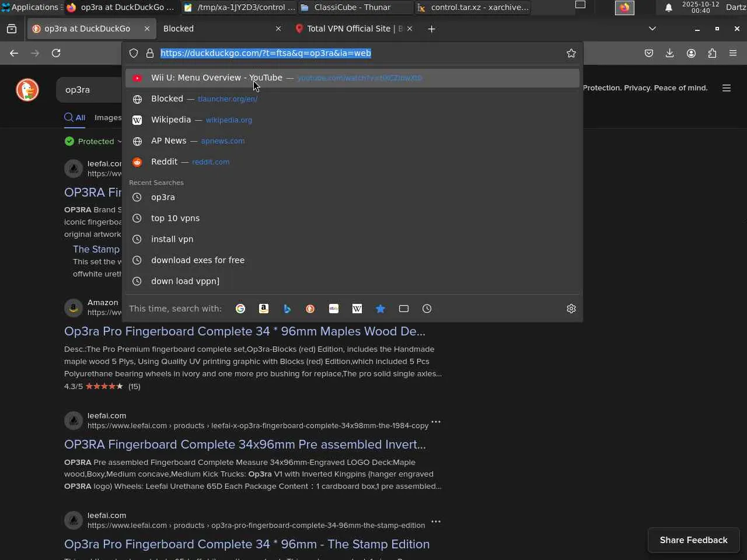The image size is (747, 560).
Task: Select recent search 'top 10 vpns'
Action: [x=352, y=218]
